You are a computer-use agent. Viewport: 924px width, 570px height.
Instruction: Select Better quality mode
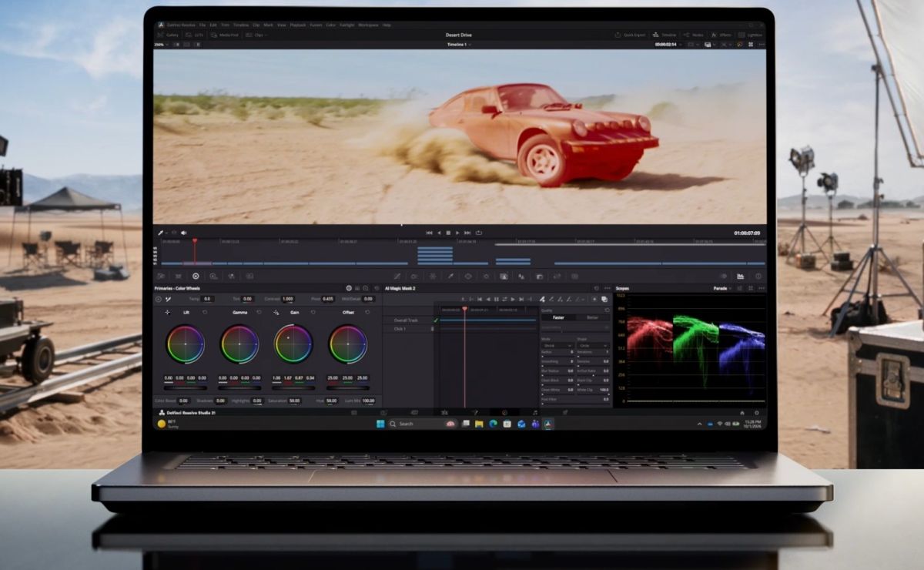(x=592, y=317)
